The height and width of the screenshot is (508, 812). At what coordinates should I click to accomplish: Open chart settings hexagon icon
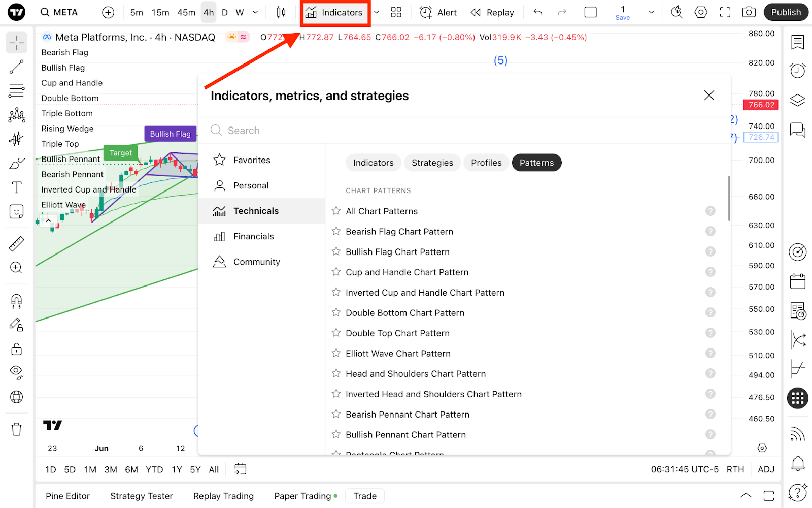(x=701, y=12)
